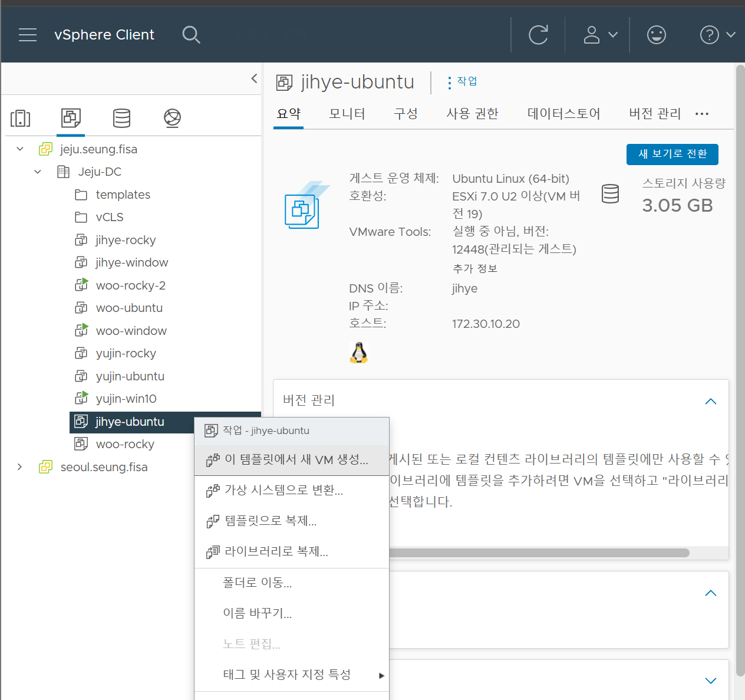Select the yujin-ubuntu VM
Screen dimensions: 745x700
(130, 376)
